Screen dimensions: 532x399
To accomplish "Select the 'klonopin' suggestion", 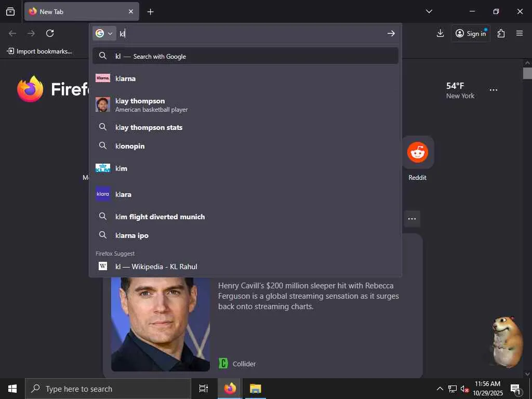I will (x=245, y=146).
